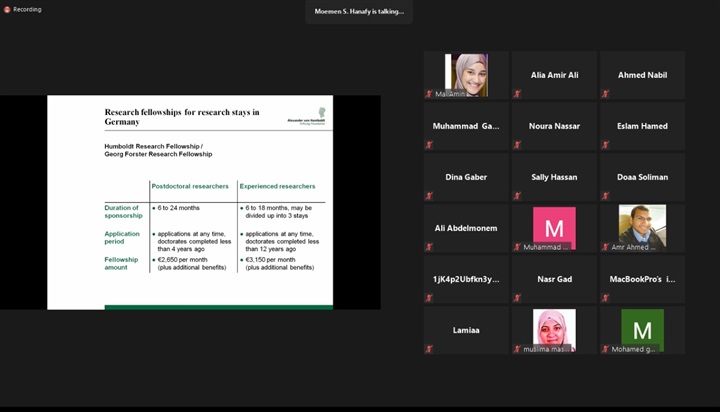Click muted mic icon on Alia Amir Ali tile
720x412 pixels.
pyautogui.click(x=517, y=94)
